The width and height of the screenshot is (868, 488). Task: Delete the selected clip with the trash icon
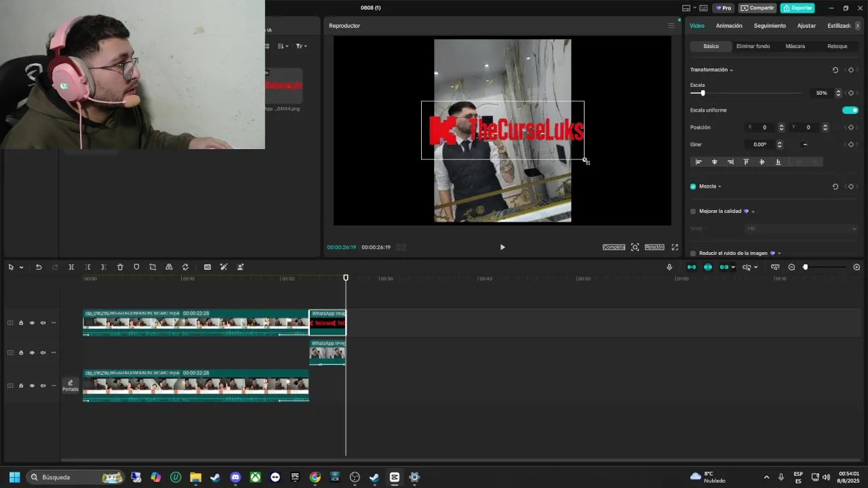tap(120, 267)
